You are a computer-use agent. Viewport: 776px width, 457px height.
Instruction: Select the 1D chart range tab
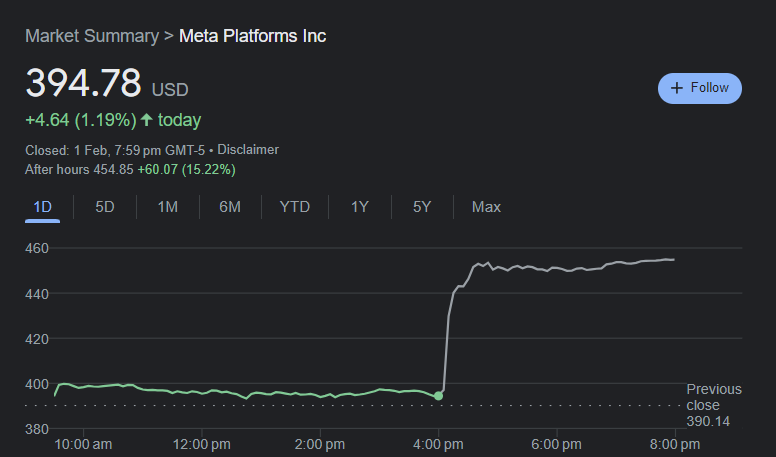43,207
